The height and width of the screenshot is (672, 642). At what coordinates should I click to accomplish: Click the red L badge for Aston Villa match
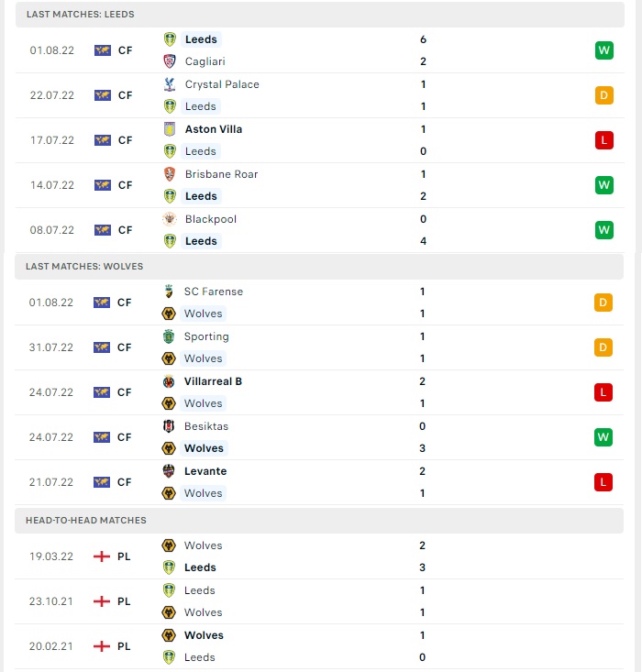coord(603,140)
